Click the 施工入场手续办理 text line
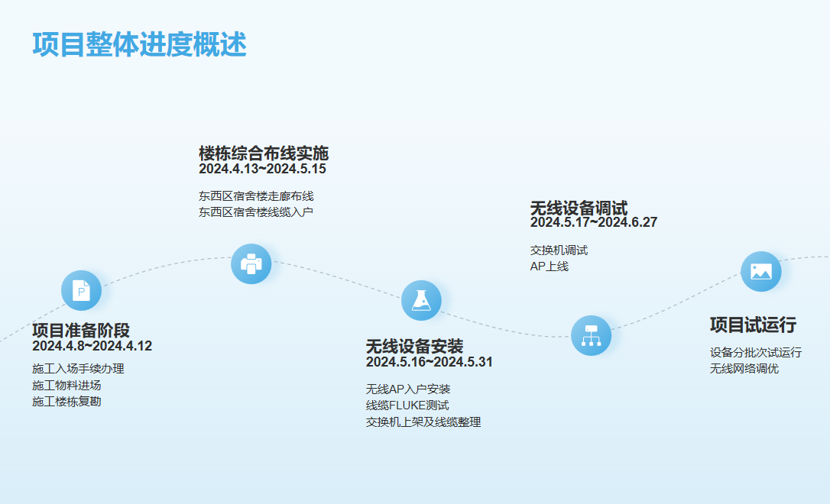This screenshot has width=830, height=504. 78,369
